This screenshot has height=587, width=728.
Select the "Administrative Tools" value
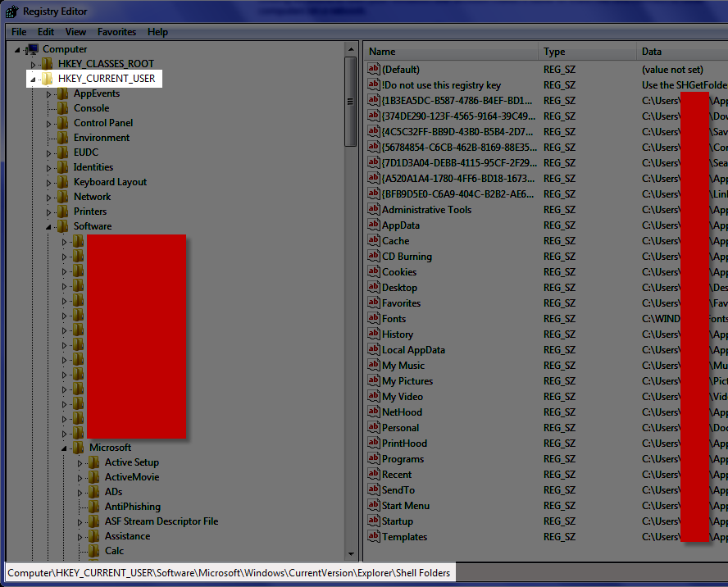[426, 209]
